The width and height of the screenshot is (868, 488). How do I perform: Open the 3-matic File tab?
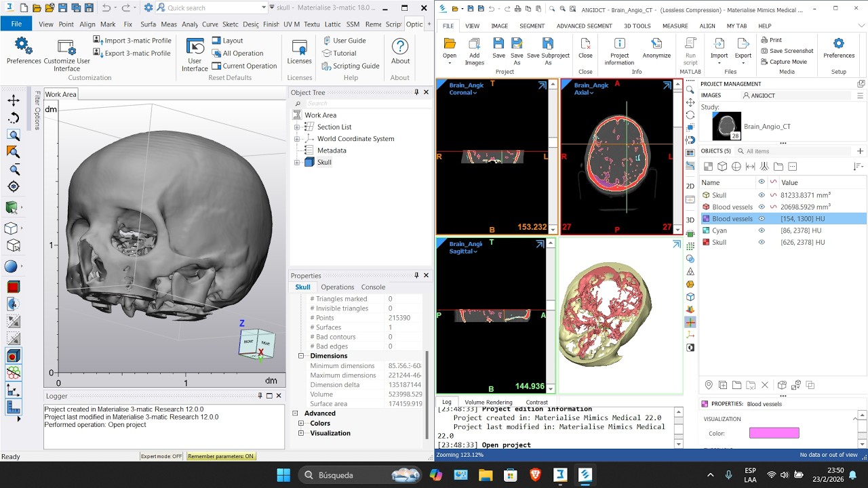pyautogui.click(x=16, y=23)
